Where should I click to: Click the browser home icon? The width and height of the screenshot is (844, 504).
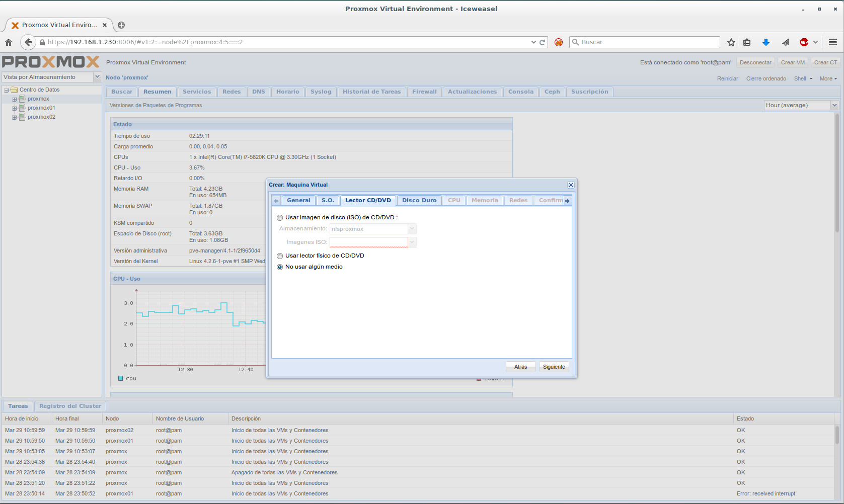point(9,42)
